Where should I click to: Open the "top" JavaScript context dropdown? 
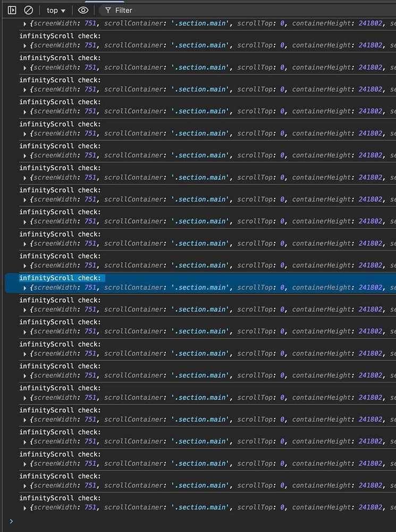point(56,11)
